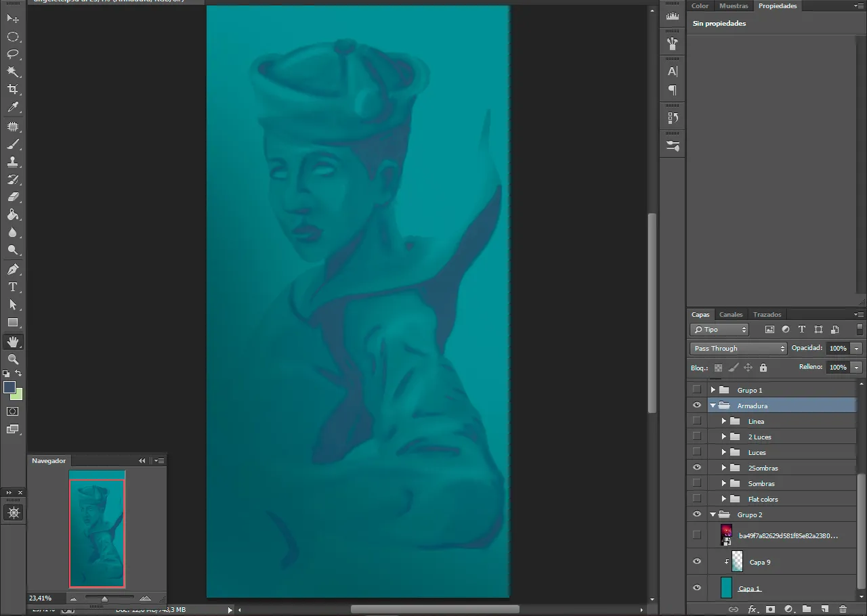Open the Opacidad slider dropdown arrow

coord(856,348)
